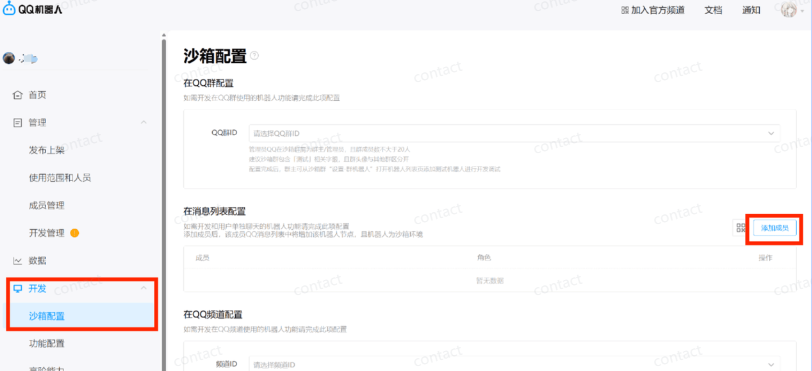Click the orange badge beside 开发管理

click(74, 233)
